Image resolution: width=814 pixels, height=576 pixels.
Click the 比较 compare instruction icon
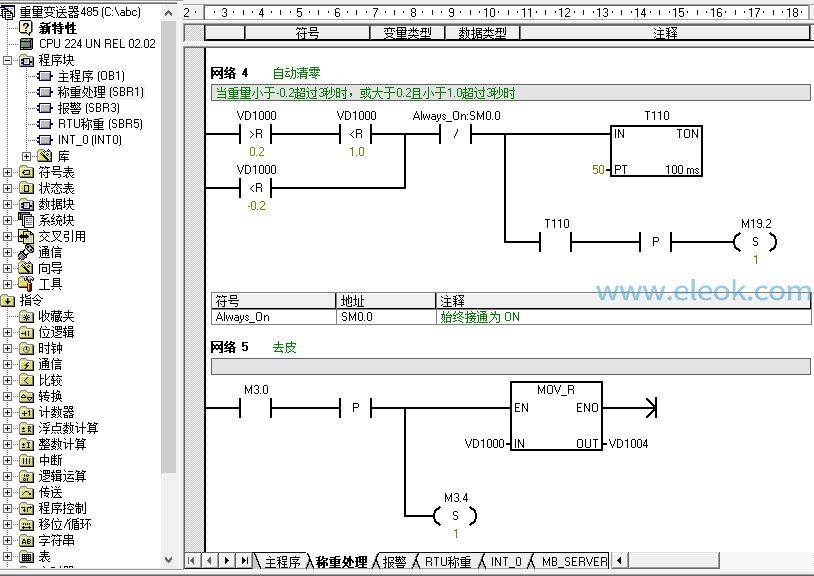(26, 380)
